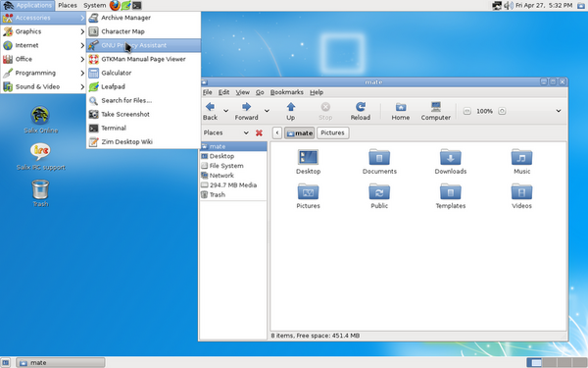Select Network in sidebar
This screenshot has height=368, width=588.
(x=233, y=176)
